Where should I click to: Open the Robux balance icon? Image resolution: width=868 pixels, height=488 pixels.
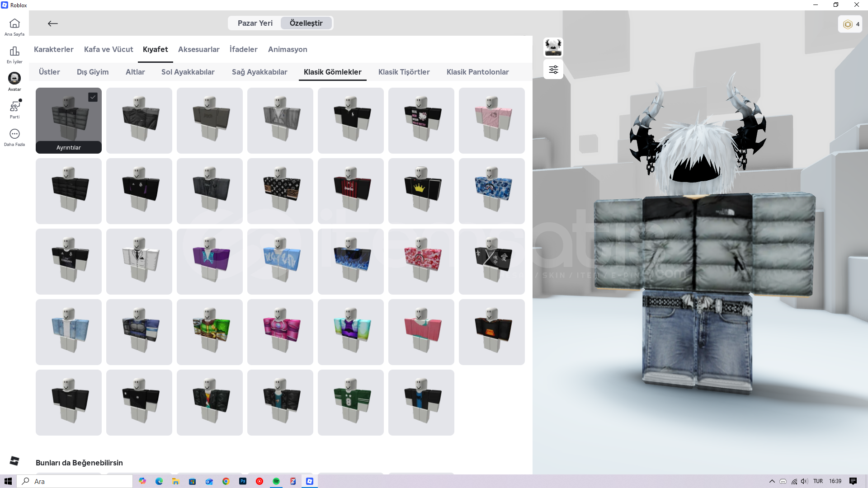(x=848, y=24)
